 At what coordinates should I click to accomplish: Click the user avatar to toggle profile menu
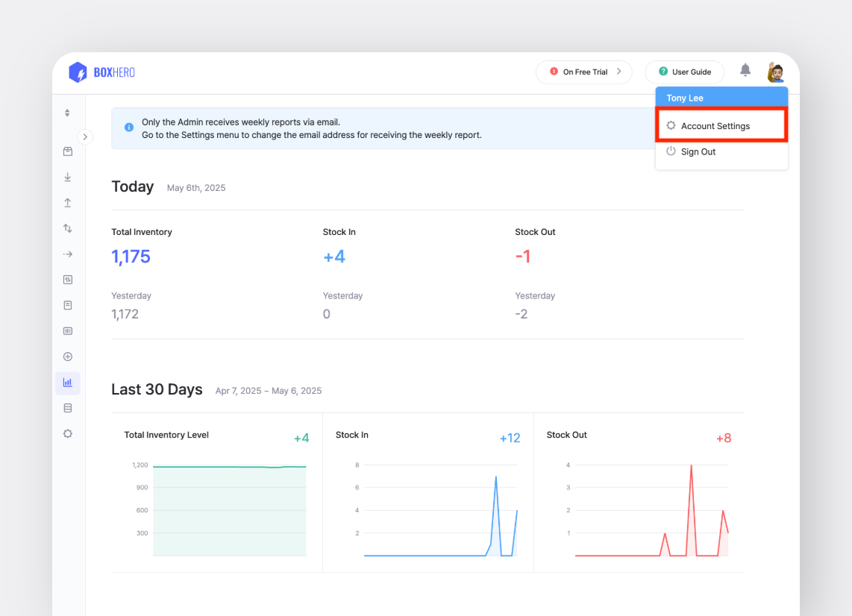pyautogui.click(x=776, y=72)
